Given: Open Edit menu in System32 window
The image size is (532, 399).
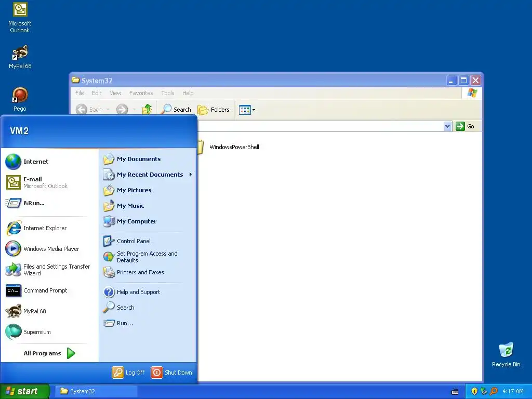Looking at the screenshot, I should [x=97, y=93].
